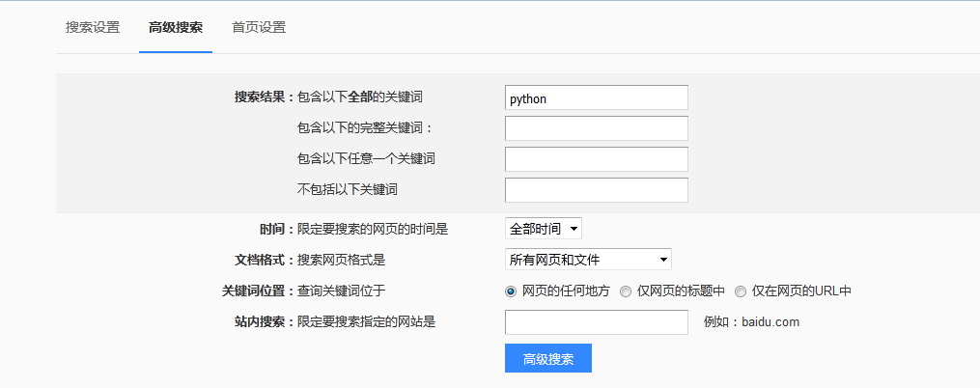The height and width of the screenshot is (388, 980).
Task: Focus the 完整关键词 exact phrase field
Action: (x=596, y=128)
